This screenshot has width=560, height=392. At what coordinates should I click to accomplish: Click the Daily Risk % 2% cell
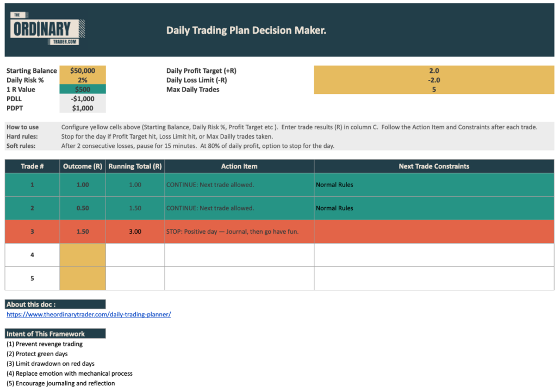coord(83,80)
